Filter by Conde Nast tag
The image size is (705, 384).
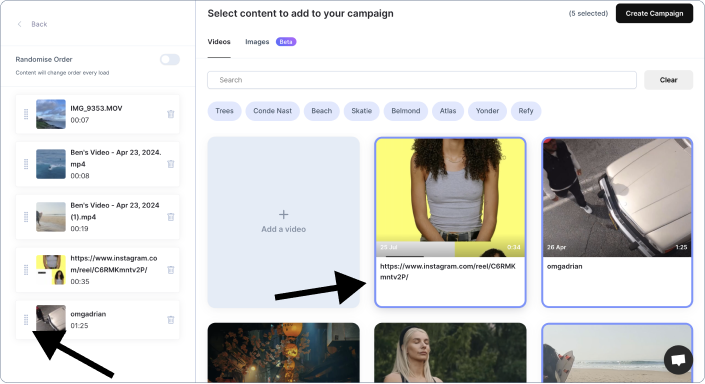point(272,111)
